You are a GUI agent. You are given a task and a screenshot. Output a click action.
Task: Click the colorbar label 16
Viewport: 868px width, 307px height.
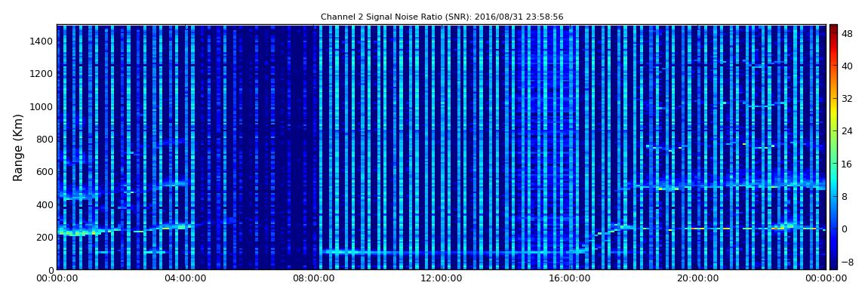click(847, 163)
